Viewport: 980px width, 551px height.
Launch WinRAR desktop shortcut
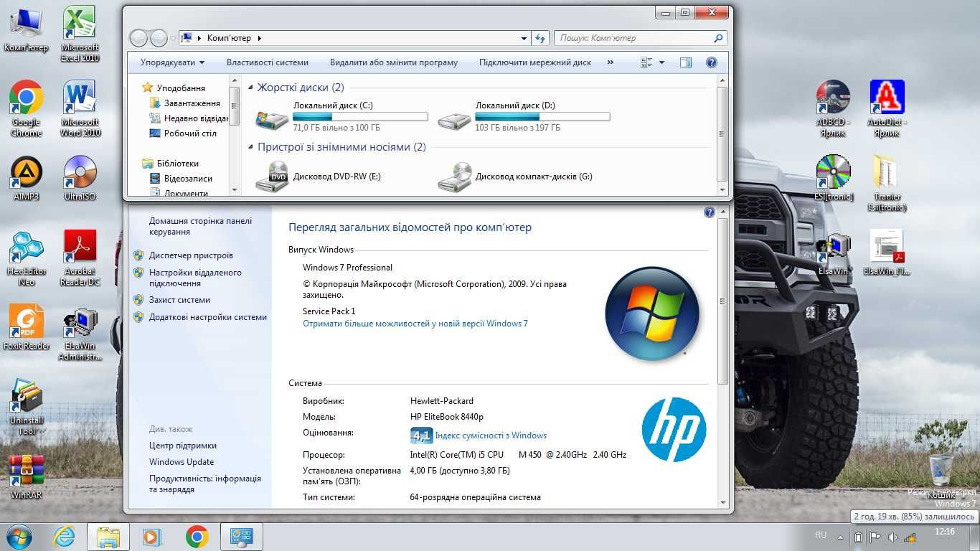click(x=27, y=477)
